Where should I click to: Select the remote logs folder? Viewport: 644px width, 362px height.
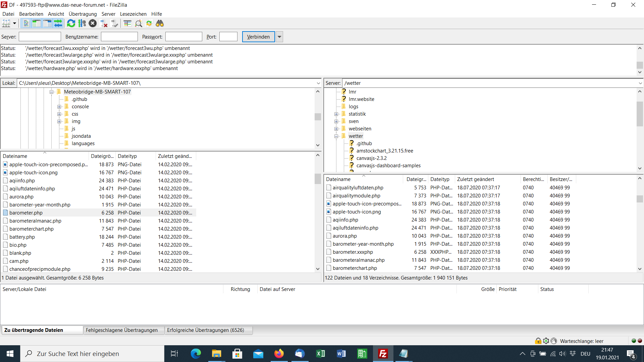tap(353, 107)
